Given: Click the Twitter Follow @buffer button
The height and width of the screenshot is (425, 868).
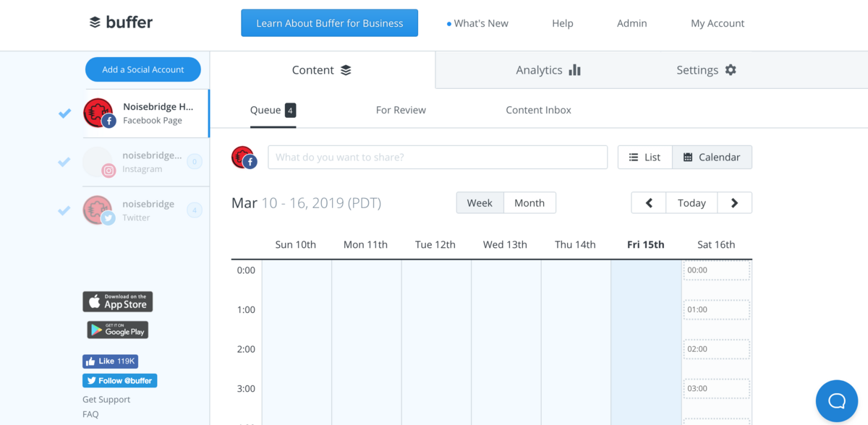Looking at the screenshot, I should tap(119, 381).
